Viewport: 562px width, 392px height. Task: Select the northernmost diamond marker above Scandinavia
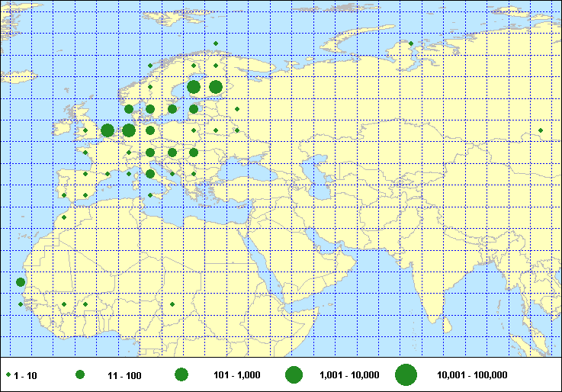(x=216, y=43)
